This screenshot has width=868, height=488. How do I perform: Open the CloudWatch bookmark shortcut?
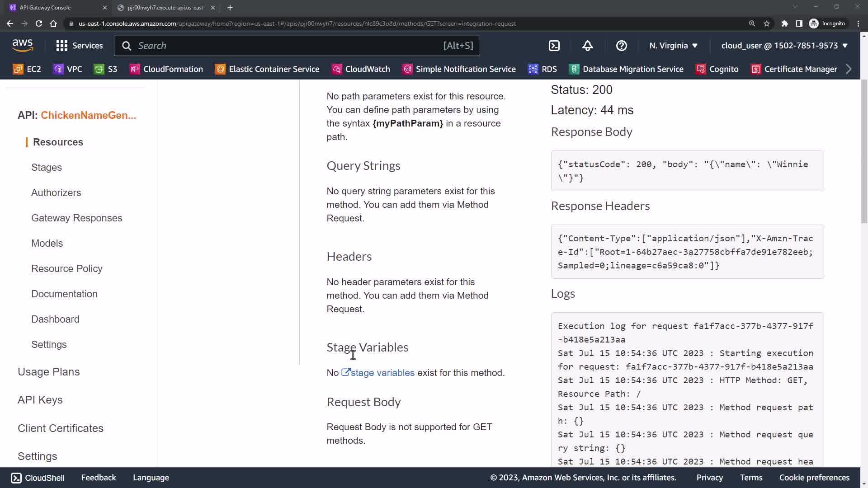click(x=361, y=69)
